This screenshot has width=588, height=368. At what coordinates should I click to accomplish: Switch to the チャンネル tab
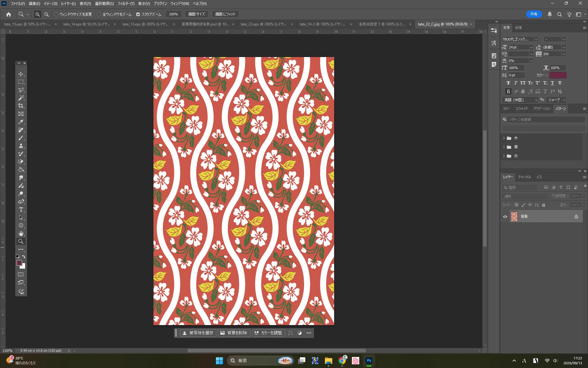pyautogui.click(x=524, y=177)
